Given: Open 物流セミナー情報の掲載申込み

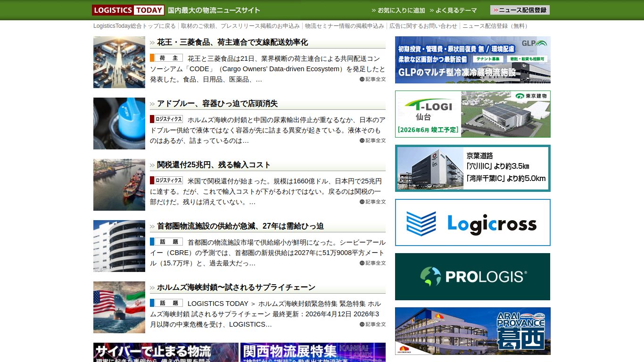Looking at the screenshot, I should pos(345,26).
